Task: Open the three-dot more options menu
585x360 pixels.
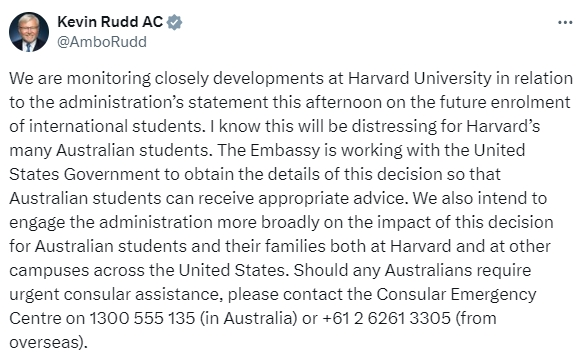Action: click(565, 23)
